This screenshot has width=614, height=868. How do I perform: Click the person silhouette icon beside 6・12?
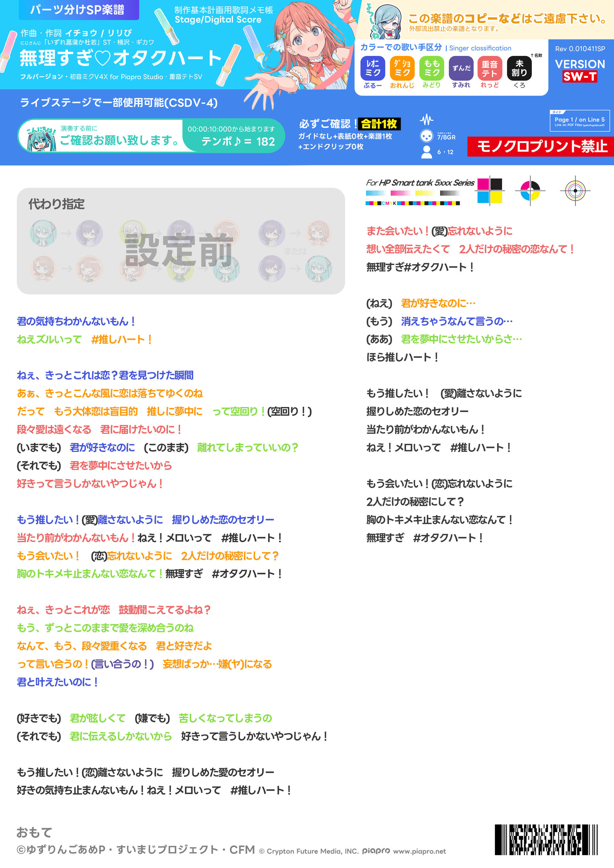tap(427, 152)
